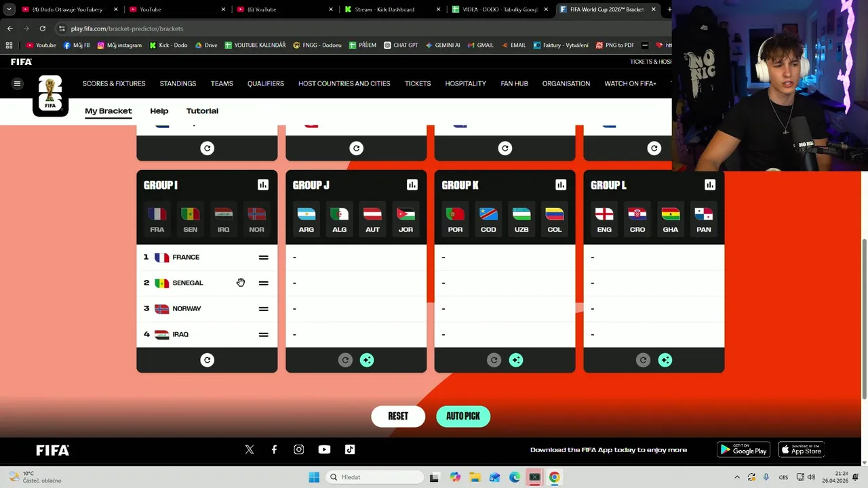
Task: Click Group J grey reset icon
Action: click(345, 360)
